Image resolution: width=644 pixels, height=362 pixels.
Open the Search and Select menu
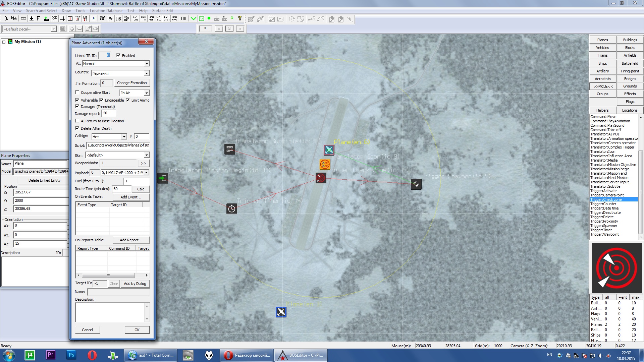pyautogui.click(x=42, y=11)
